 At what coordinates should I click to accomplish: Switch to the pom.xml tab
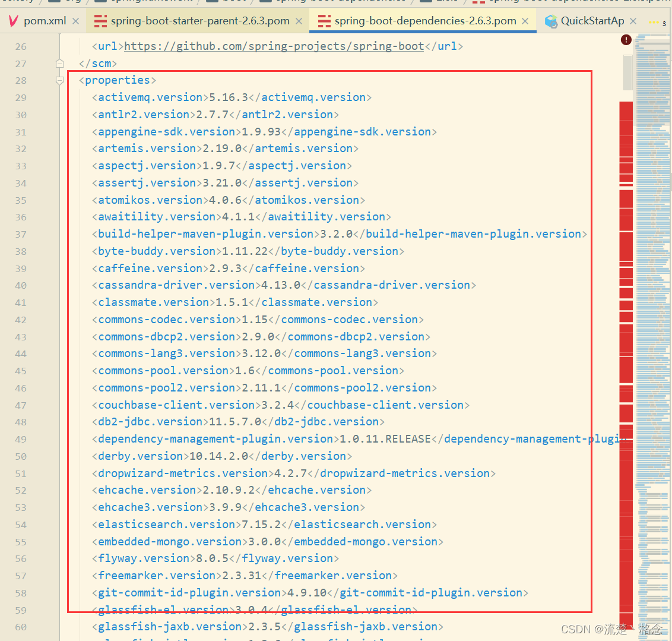coord(45,21)
